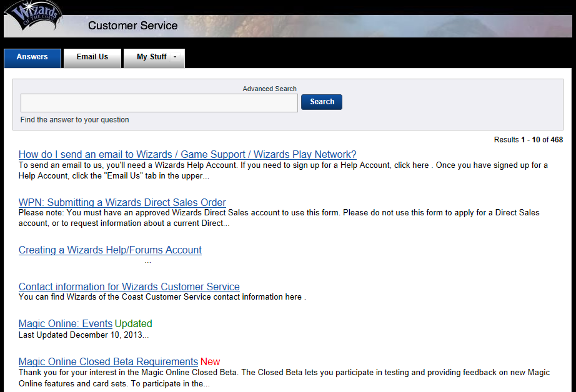576x392 pixels.
Task: Focus the answer search input field
Action: (x=159, y=103)
